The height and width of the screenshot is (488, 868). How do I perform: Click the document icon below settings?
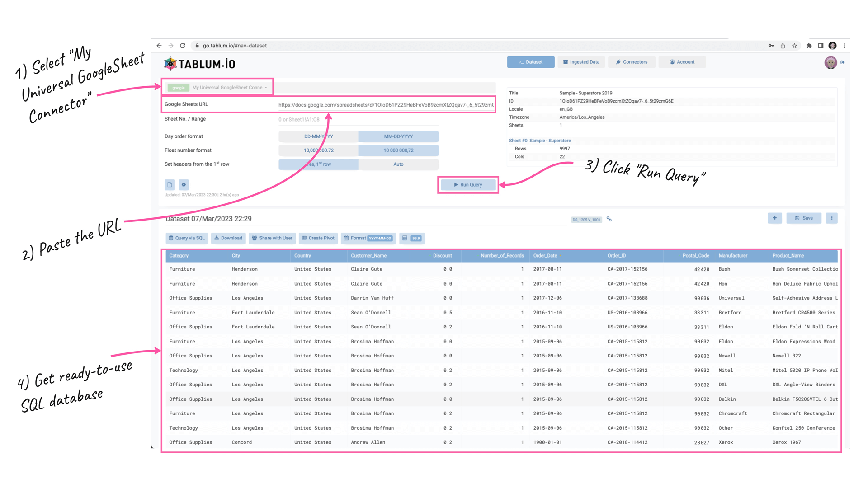click(x=170, y=184)
